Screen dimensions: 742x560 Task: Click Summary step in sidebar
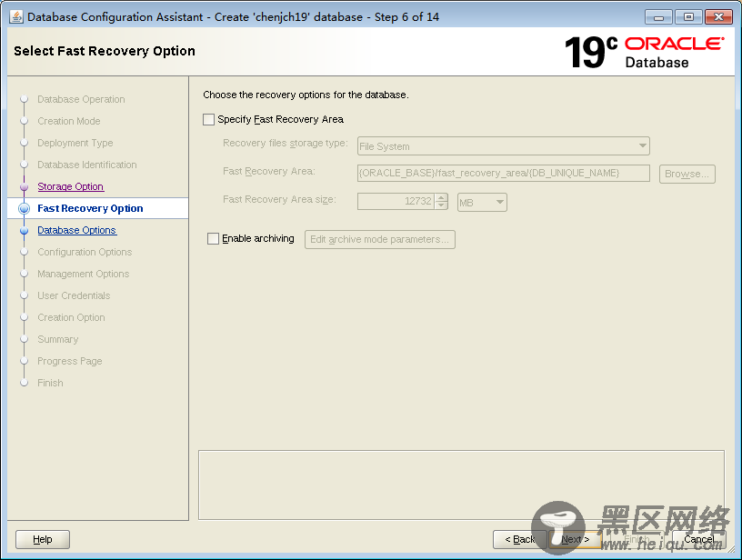coord(57,339)
